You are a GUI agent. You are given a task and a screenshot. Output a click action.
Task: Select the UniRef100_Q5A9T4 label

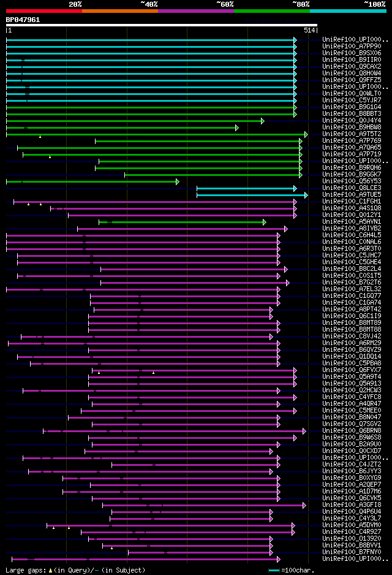click(x=352, y=377)
